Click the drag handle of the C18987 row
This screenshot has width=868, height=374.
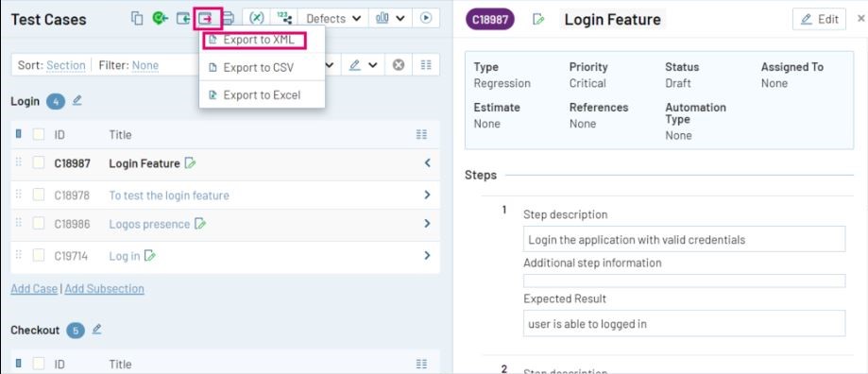click(18, 162)
